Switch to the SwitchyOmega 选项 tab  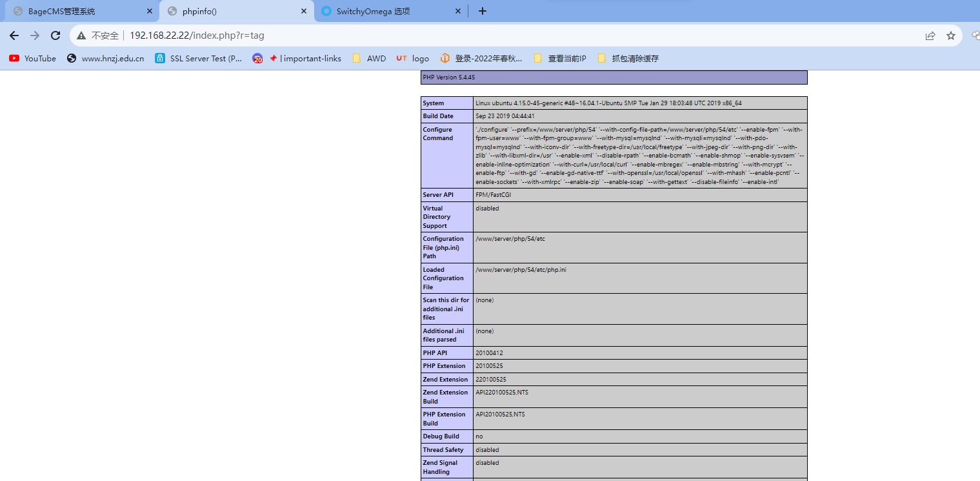[x=392, y=11]
